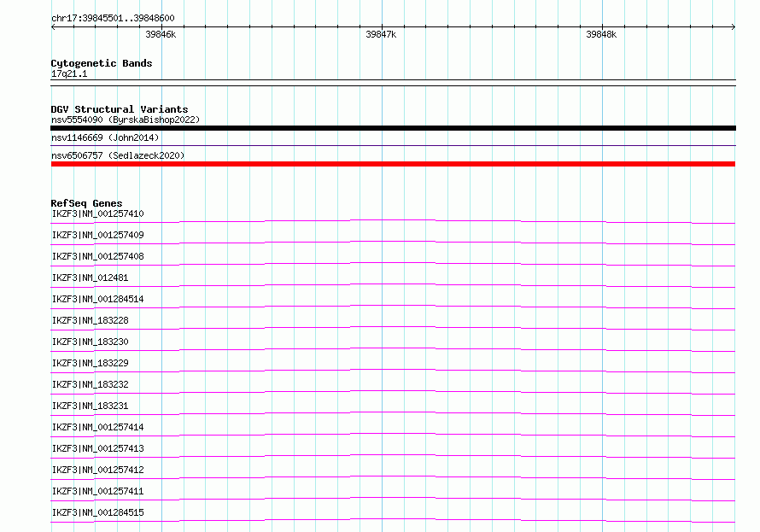Open transcript IKZF3|NM_183231
760x532 pixels.
[x=91, y=406]
